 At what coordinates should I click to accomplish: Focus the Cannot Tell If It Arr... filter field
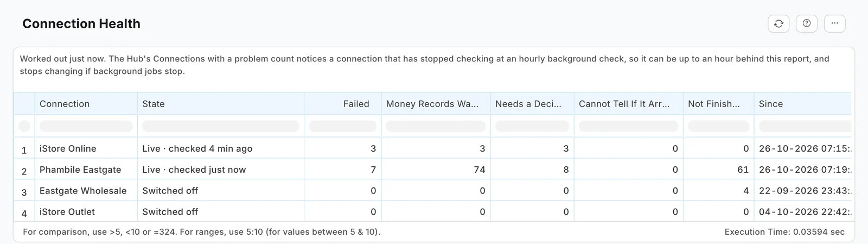point(628,126)
